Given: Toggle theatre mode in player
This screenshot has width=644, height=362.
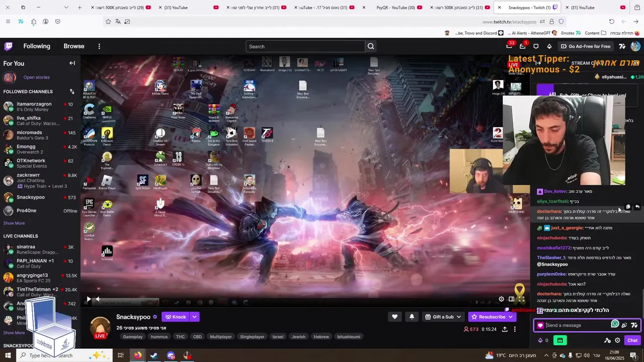Looking at the screenshot, I should pyautogui.click(x=511, y=299).
